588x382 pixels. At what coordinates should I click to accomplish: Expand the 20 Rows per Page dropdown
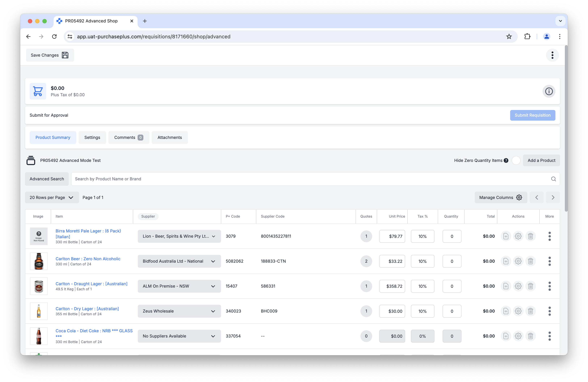coord(52,197)
